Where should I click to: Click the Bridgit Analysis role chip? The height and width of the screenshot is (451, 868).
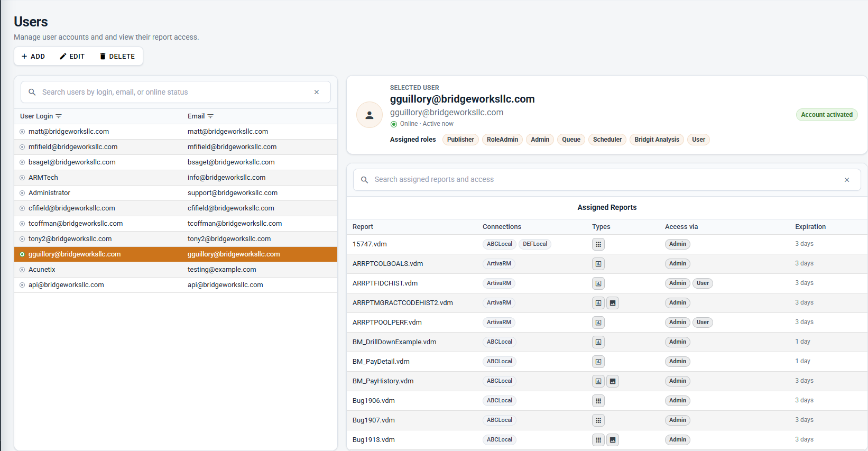pyautogui.click(x=657, y=140)
